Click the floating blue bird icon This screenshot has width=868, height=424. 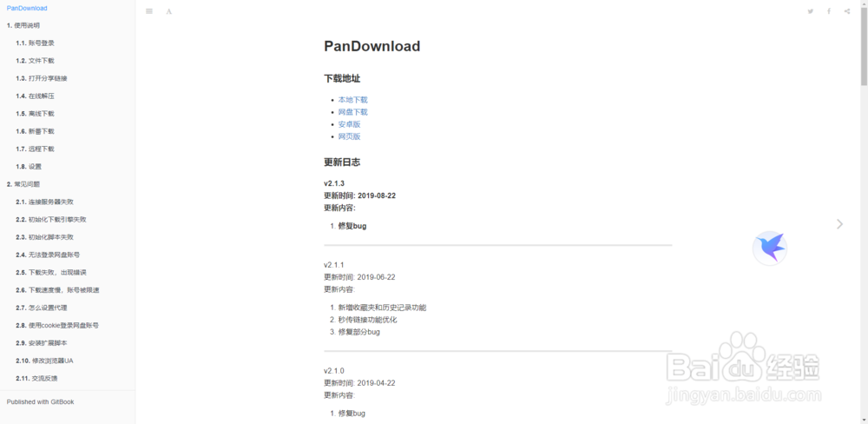769,248
